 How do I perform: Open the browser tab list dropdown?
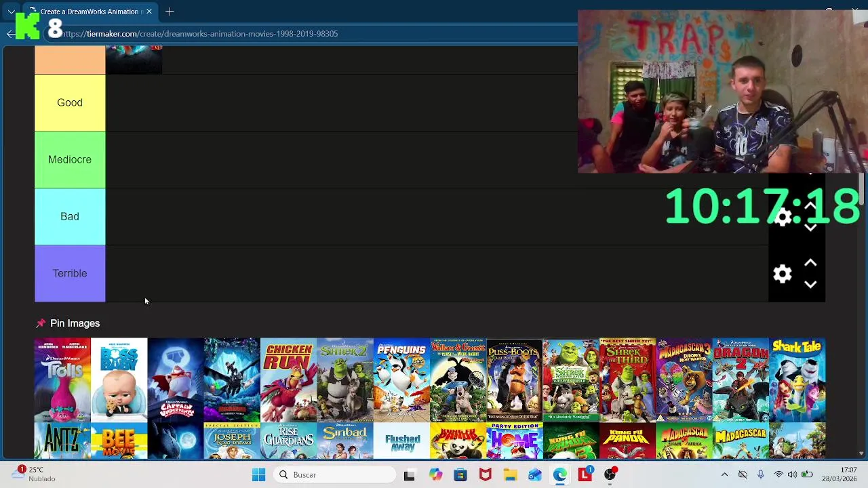pos(11,12)
